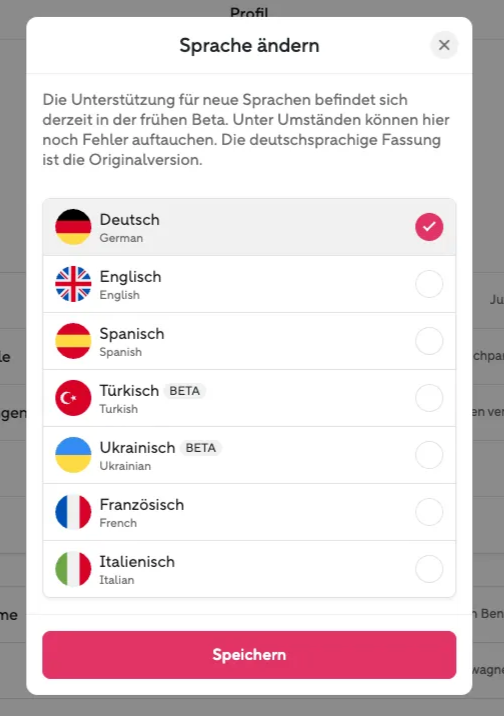Click the checked Deutsch radio button
The height and width of the screenshot is (716, 504).
point(429,227)
